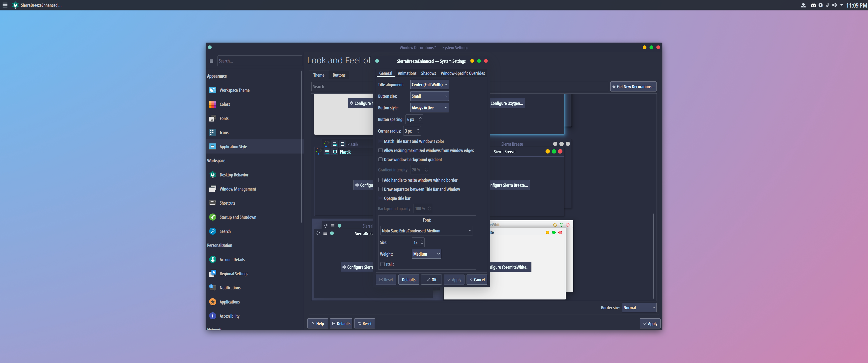The image size is (868, 363).
Task: Click the clock in the top panel
Action: coord(856,5)
